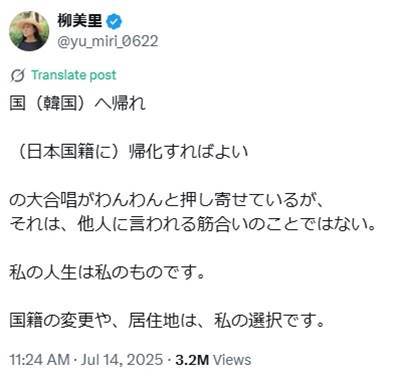Click the word 韓国 in parentheses

60,103
